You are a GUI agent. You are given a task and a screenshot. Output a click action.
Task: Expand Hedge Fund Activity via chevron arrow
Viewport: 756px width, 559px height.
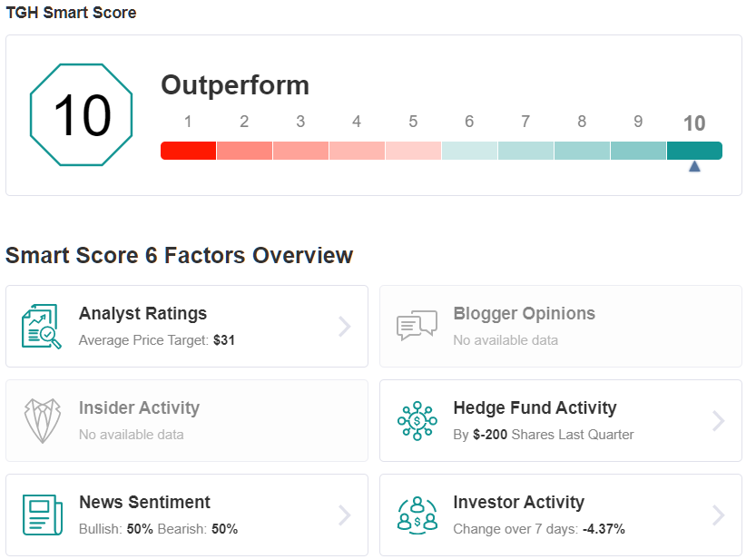point(719,421)
